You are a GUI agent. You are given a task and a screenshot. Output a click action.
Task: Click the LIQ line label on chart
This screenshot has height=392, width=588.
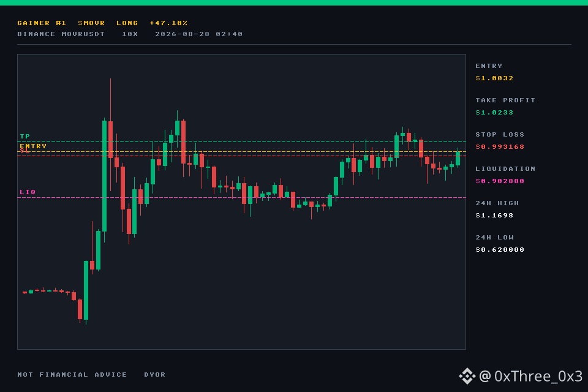coord(28,192)
